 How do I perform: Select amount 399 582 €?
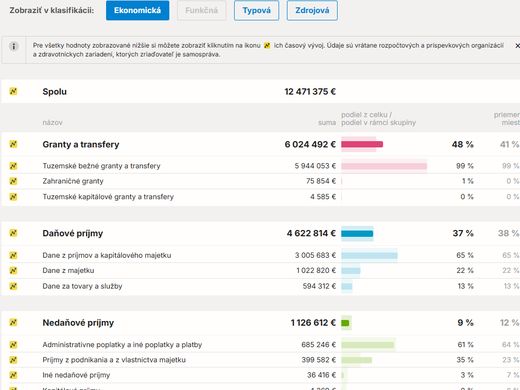(319, 360)
